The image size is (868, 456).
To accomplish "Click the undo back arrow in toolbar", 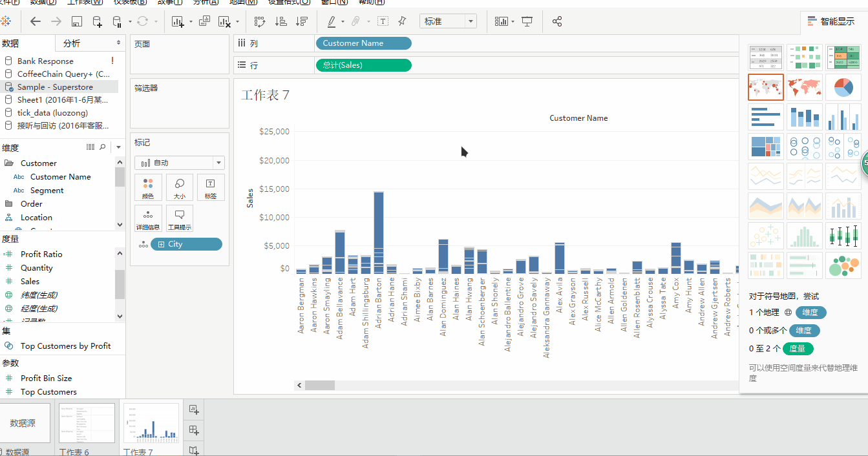I will (36, 21).
